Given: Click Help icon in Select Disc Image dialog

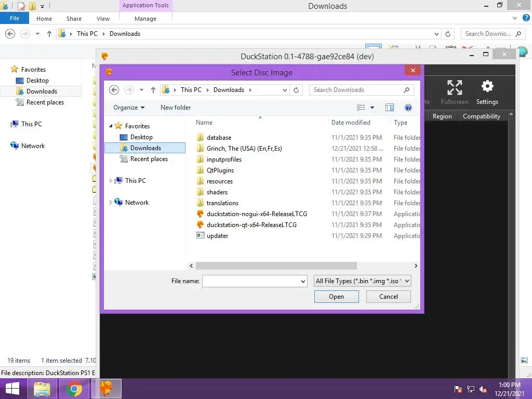Looking at the screenshot, I should click(x=408, y=108).
